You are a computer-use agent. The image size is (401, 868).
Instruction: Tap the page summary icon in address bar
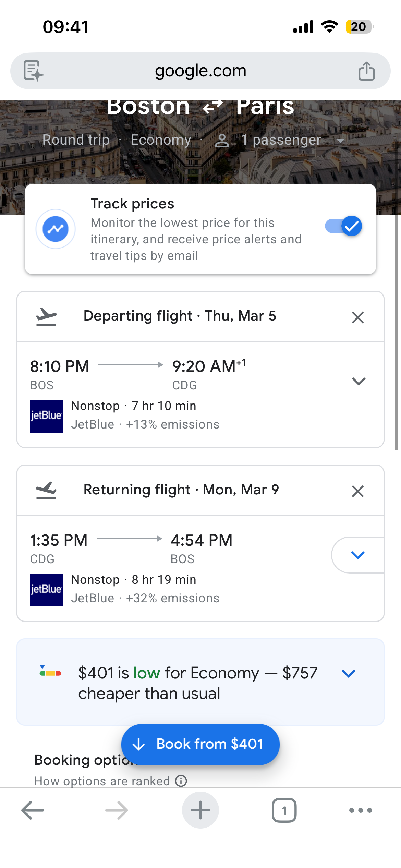[x=33, y=71]
